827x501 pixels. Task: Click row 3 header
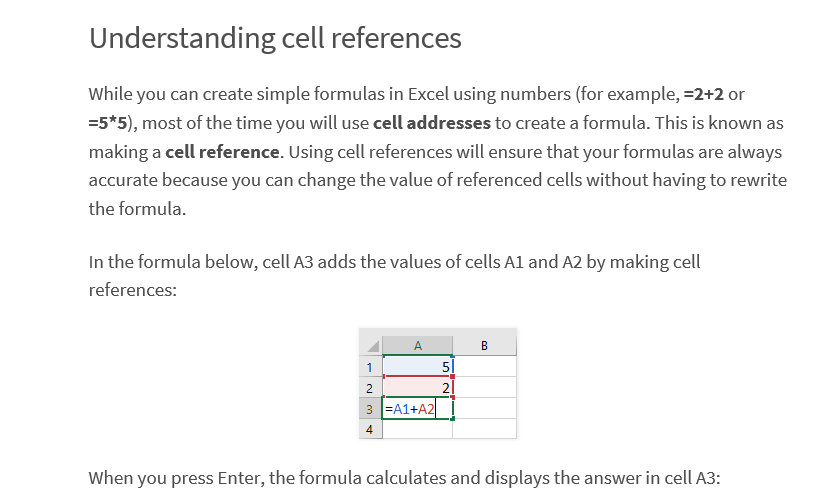pyautogui.click(x=370, y=409)
